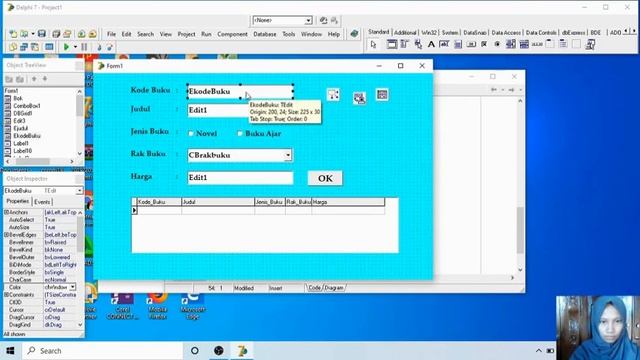Viewport: 640px width, 360px height.
Task: Pick the Button (OK) component in palette
Action: (x=471, y=44)
